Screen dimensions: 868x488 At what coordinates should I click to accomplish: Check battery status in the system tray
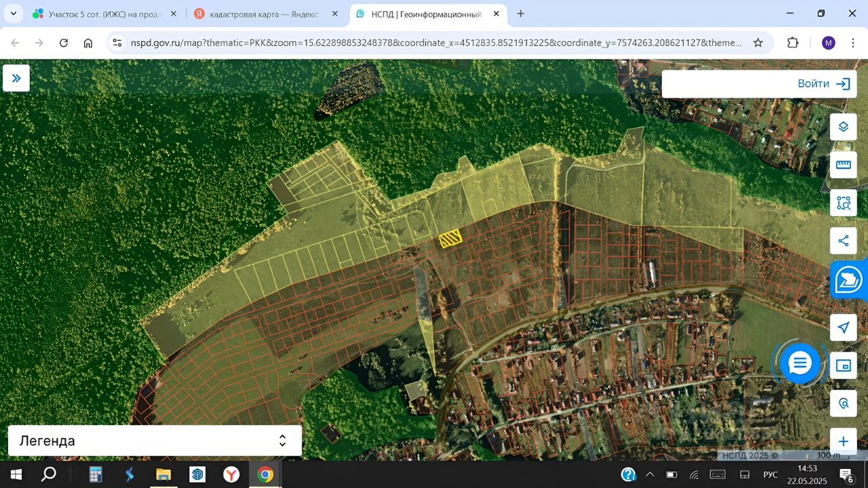click(x=672, y=474)
